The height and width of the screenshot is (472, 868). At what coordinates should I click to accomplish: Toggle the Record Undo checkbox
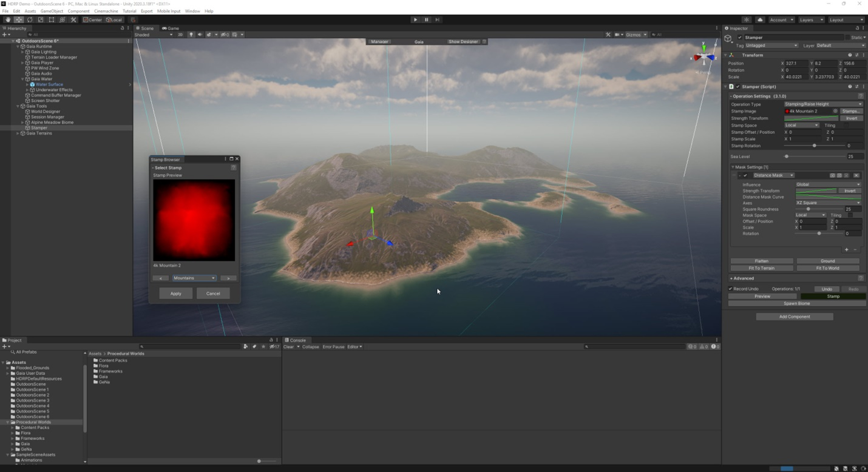731,289
